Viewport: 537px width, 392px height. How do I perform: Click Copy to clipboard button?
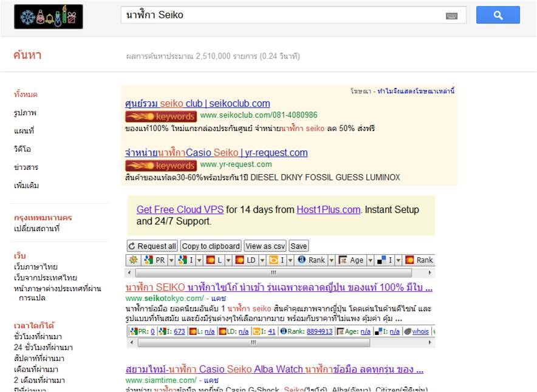(211, 246)
